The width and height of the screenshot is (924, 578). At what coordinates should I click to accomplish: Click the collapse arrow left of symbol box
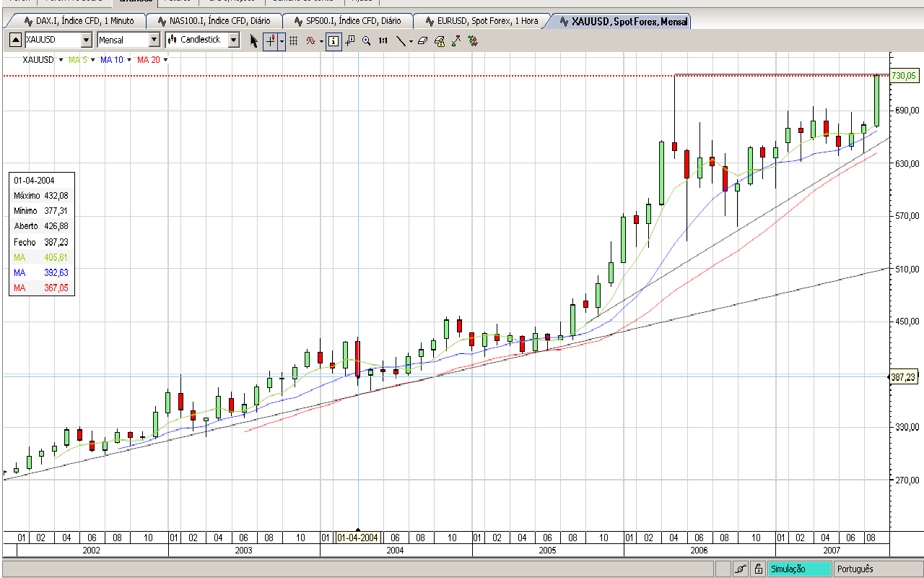point(15,40)
